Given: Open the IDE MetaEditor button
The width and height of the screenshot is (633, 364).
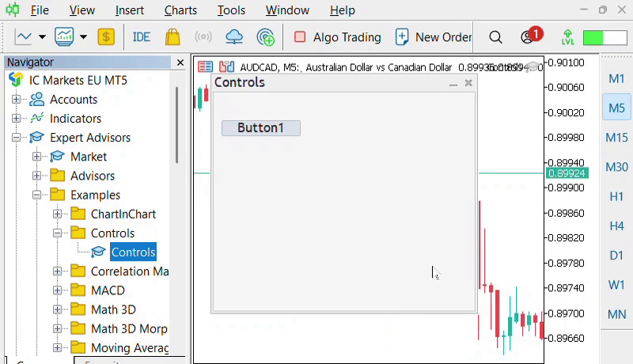Looking at the screenshot, I should coord(142,37).
